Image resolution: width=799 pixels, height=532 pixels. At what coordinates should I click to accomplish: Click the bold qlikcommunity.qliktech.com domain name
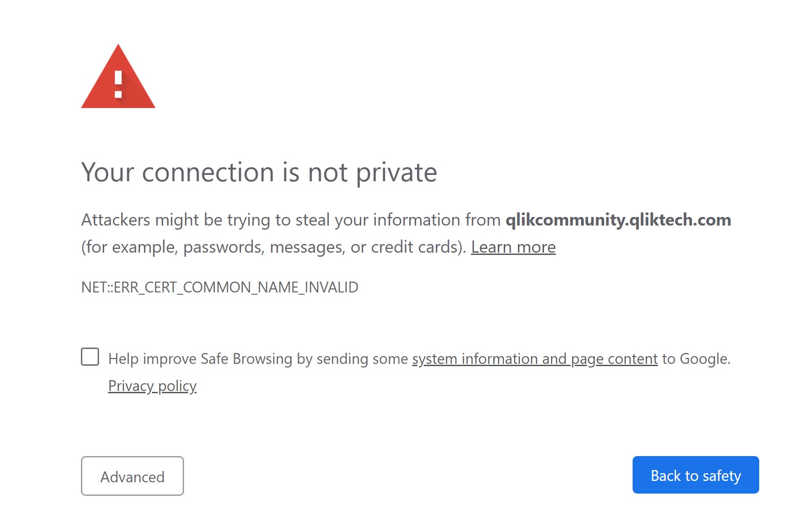click(x=618, y=220)
